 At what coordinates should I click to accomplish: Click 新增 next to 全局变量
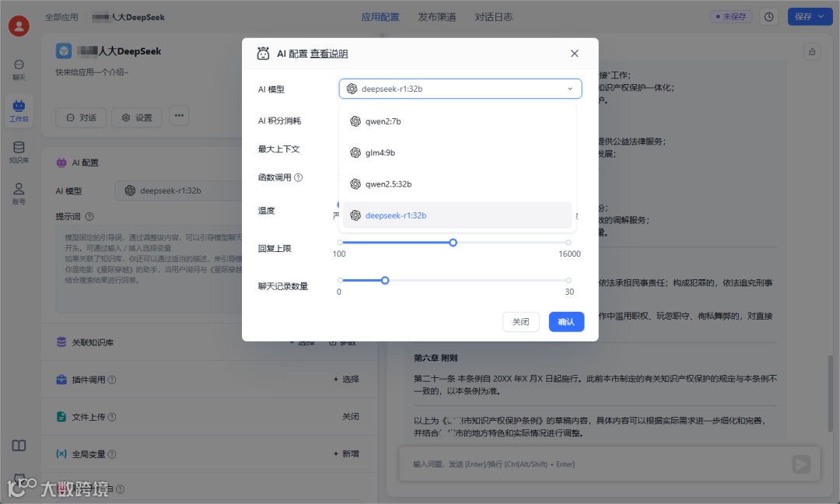(x=346, y=453)
